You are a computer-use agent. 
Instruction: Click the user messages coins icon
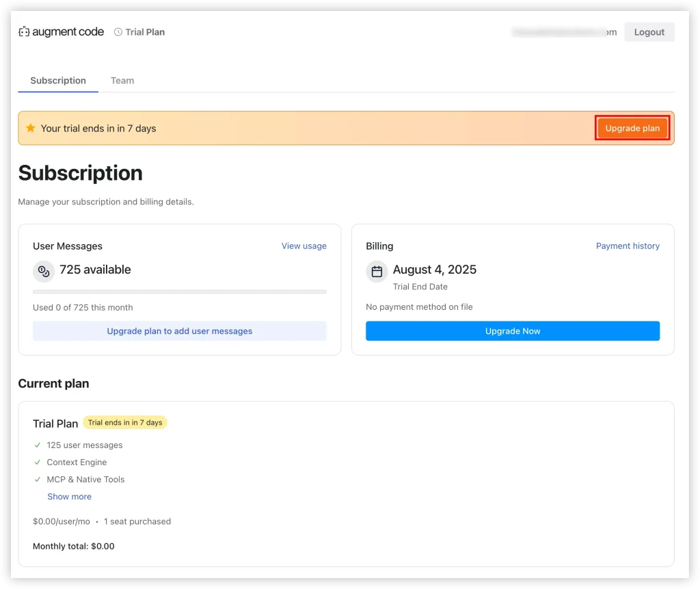click(44, 271)
